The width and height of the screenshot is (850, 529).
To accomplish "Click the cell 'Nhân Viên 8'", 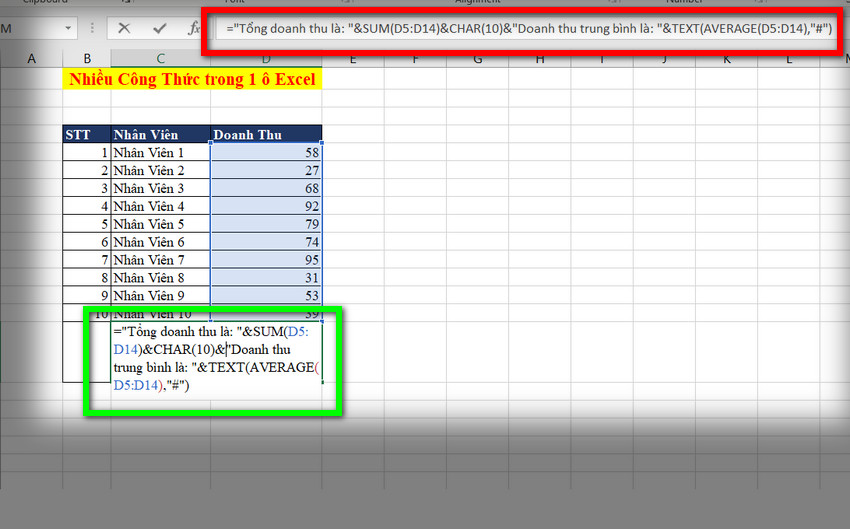I will tap(160, 278).
